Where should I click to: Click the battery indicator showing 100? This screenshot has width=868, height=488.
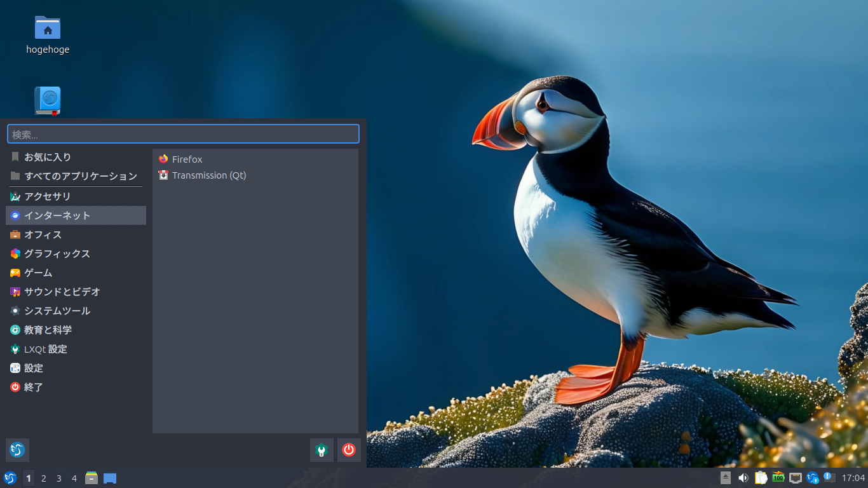pyautogui.click(x=778, y=477)
